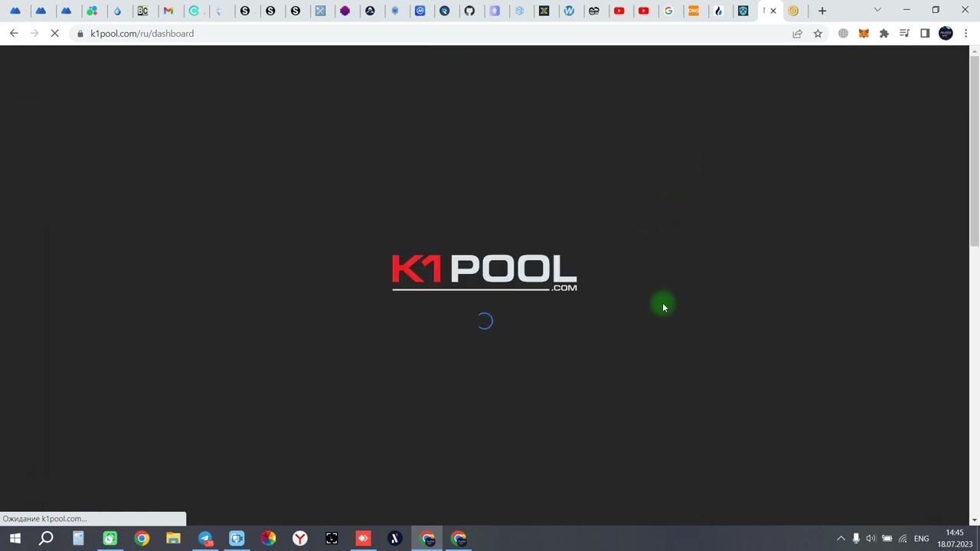Viewport: 980px width, 551px height.
Task: Open the Windows Start menu
Action: tap(15, 539)
